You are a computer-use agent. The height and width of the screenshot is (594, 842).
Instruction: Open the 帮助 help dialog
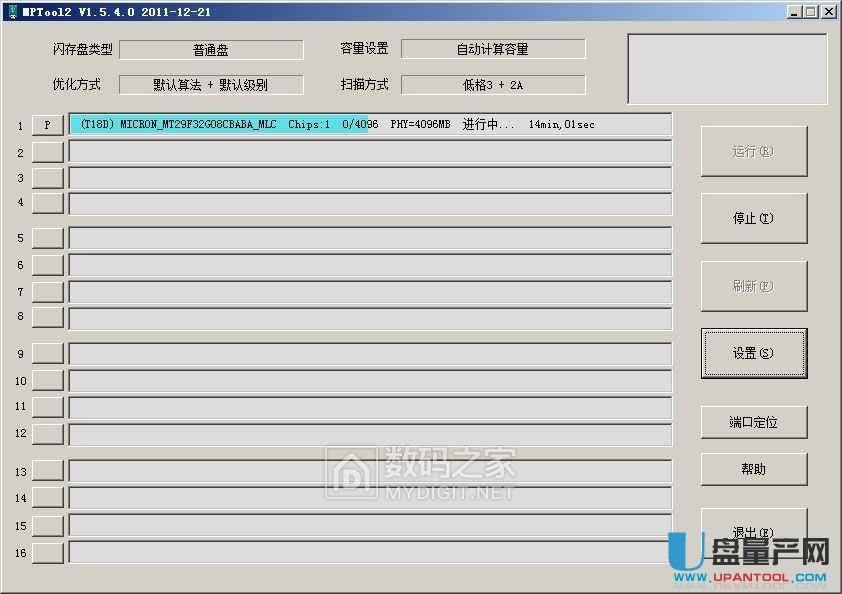[754, 468]
